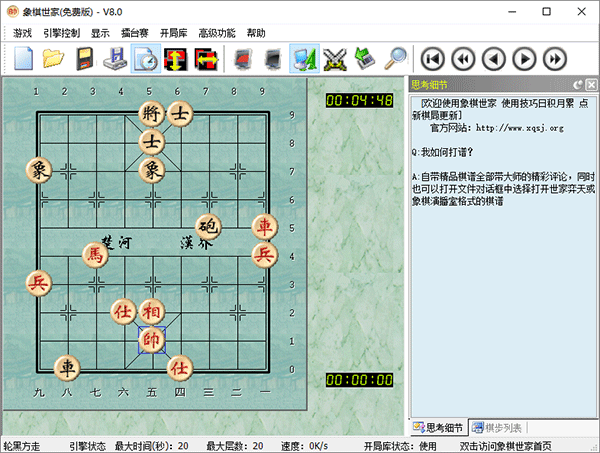Viewport: 600px width, 453px height.
Task: Click the 双击访问象棋世家首页 status text
Action: tap(505, 446)
